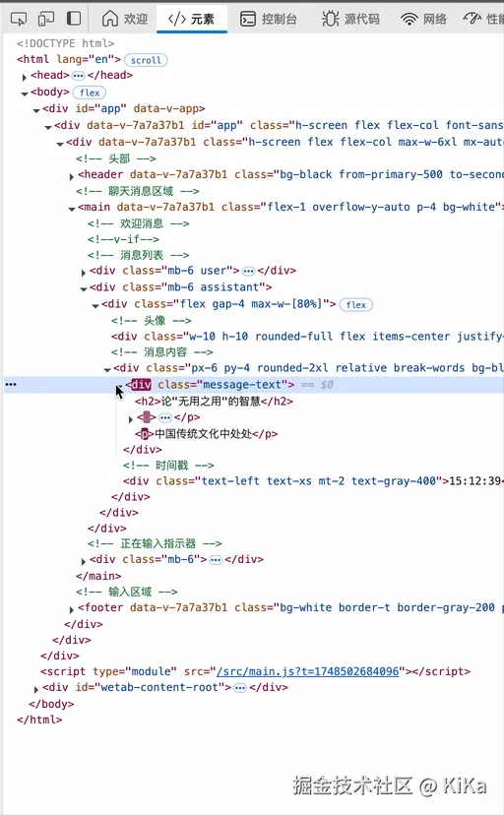Image resolution: width=504 pixels, height=815 pixels.
Task: Open the 源代码 tab
Action: tap(350, 20)
